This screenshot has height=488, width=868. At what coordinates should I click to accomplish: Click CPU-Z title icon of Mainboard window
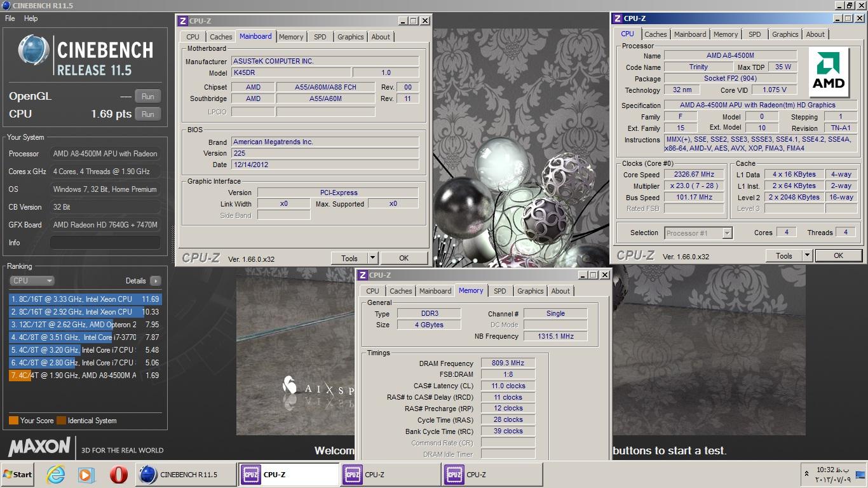tap(183, 21)
